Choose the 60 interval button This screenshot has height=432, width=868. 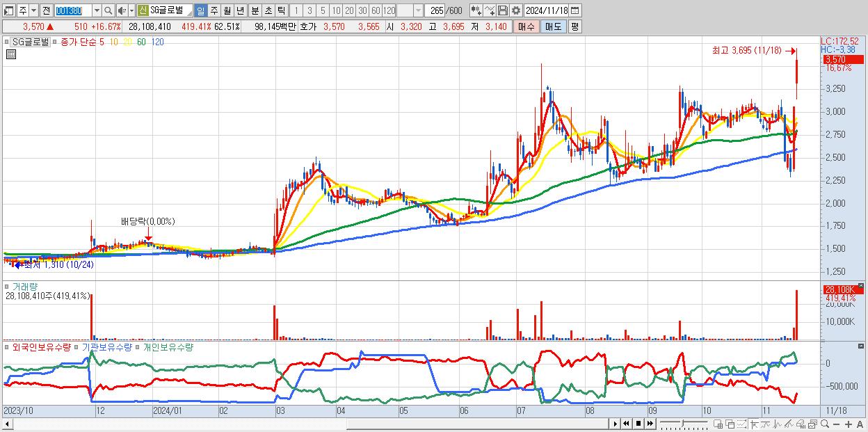[376, 10]
